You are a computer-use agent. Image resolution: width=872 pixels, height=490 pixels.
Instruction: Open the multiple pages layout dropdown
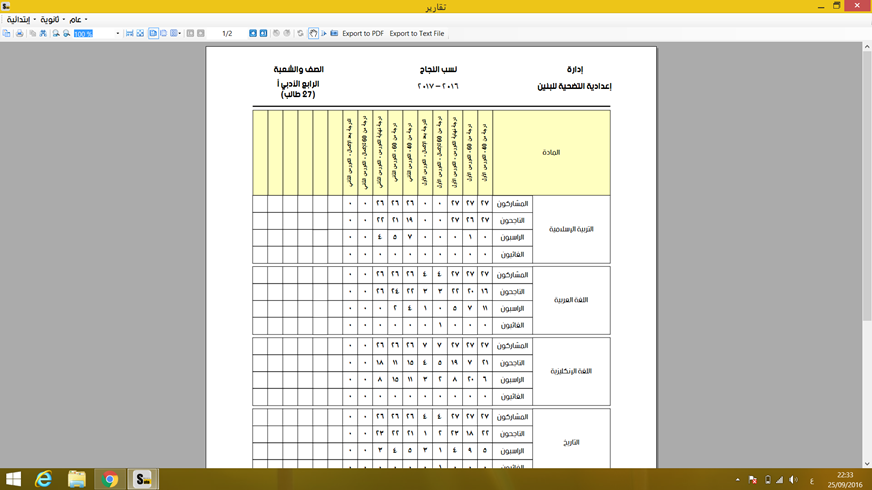[176, 34]
